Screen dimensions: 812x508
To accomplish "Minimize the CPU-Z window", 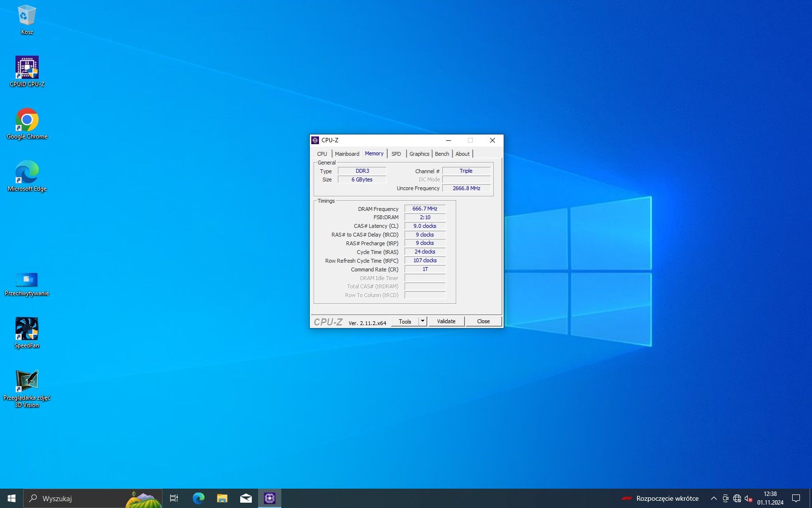I will point(448,140).
